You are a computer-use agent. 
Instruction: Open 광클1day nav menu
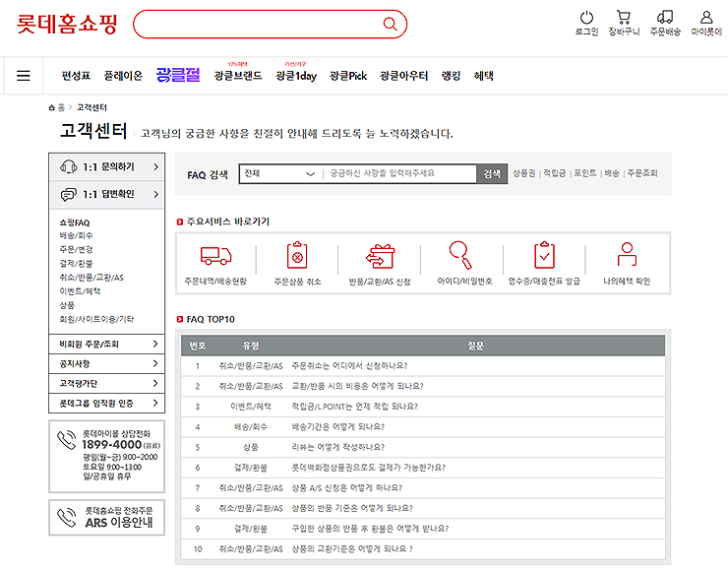[x=296, y=76]
